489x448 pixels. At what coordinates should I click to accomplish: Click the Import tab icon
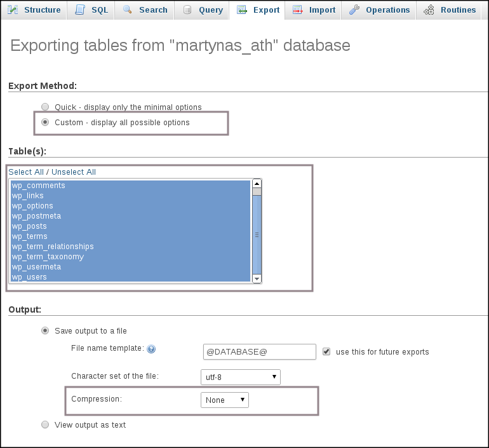[x=297, y=10]
